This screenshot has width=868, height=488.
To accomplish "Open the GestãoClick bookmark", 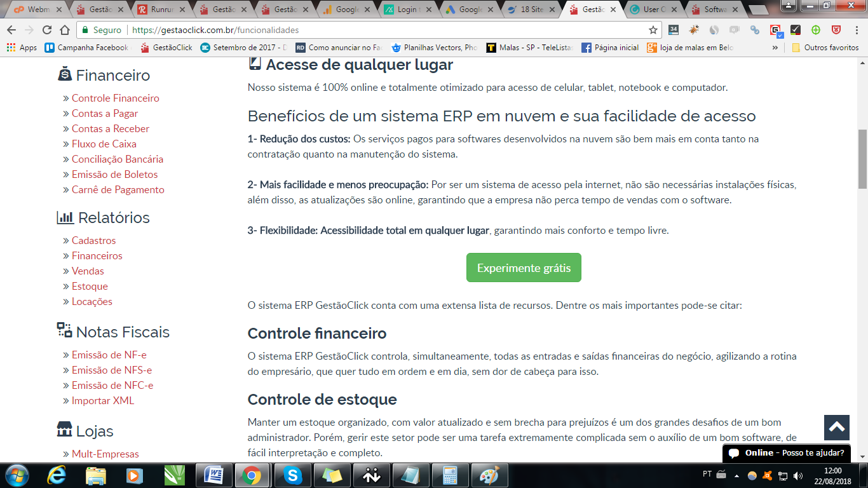I will pyautogui.click(x=166, y=48).
